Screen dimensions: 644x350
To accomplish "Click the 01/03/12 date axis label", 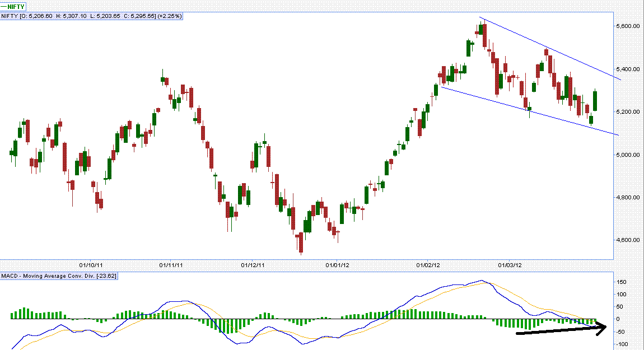I will [x=510, y=265].
